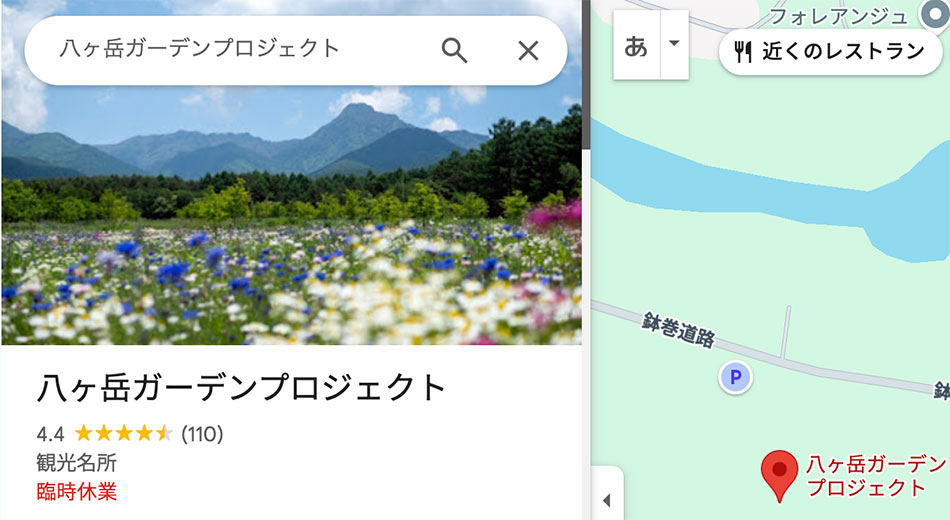Click the fork and knife restaurant icon
The height and width of the screenshot is (520, 950).
click(x=742, y=52)
